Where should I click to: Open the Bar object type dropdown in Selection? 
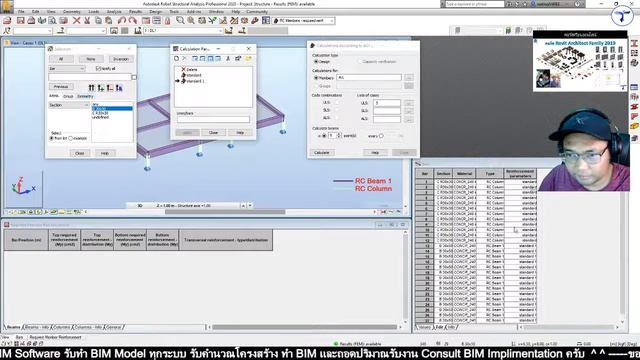tap(67, 69)
